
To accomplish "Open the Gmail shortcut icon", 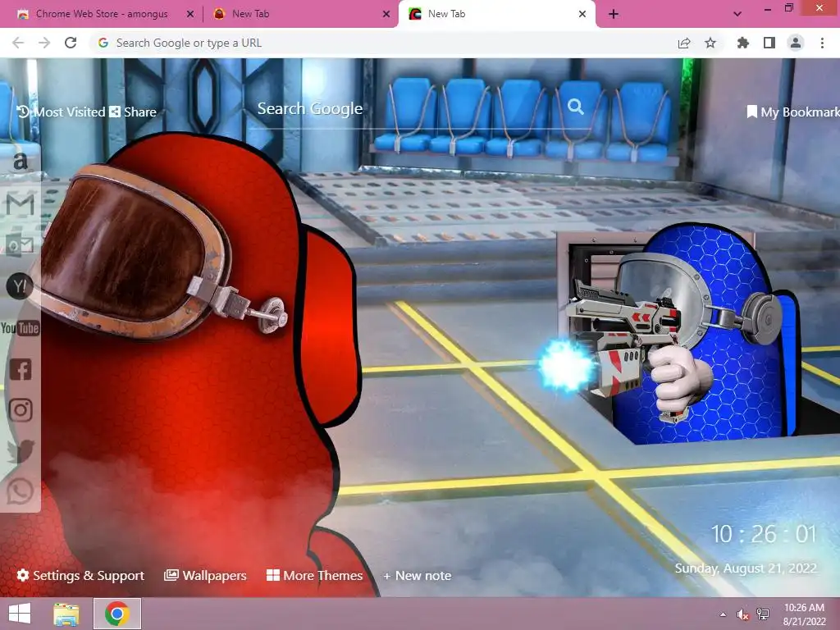I will pos(20,204).
